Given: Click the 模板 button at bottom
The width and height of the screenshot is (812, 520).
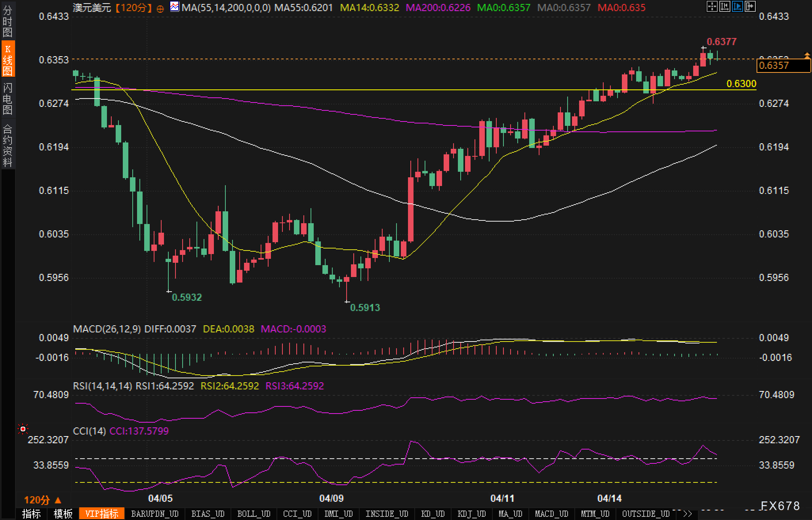Looking at the screenshot, I should [x=63, y=514].
